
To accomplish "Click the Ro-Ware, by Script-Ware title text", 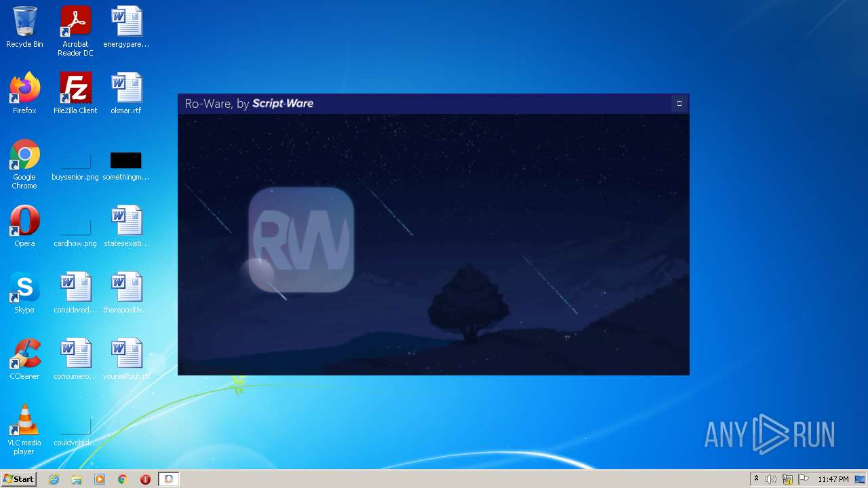I will [249, 104].
